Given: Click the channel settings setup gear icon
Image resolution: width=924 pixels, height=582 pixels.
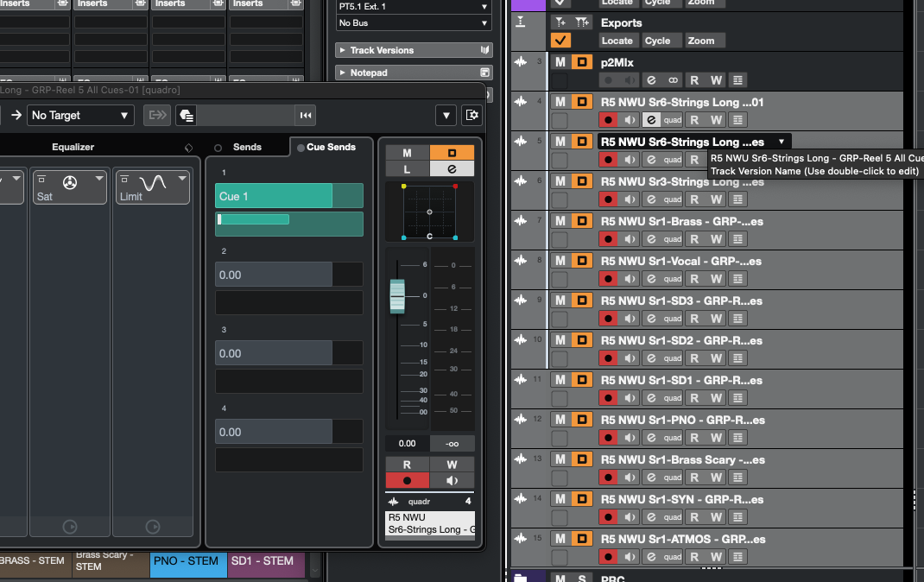Looking at the screenshot, I should click(x=472, y=115).
